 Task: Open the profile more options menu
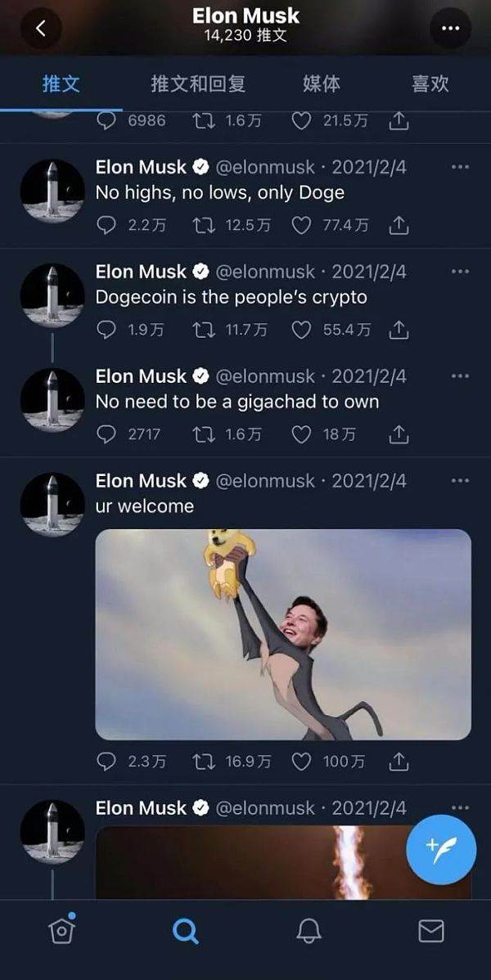coord(450,28)
